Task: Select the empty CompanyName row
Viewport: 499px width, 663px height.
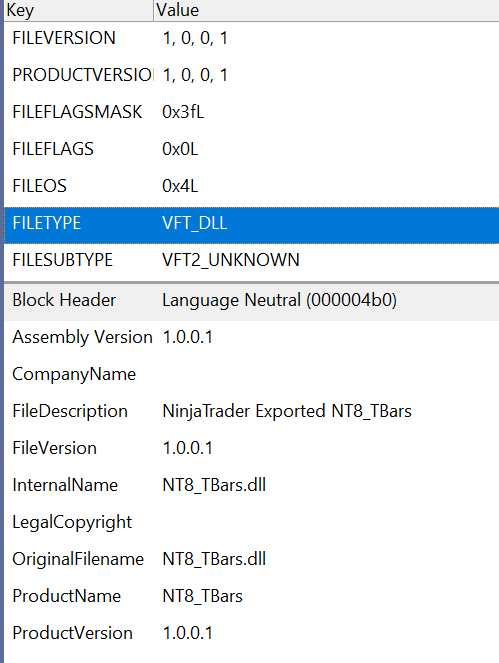Action: (252, 374)
